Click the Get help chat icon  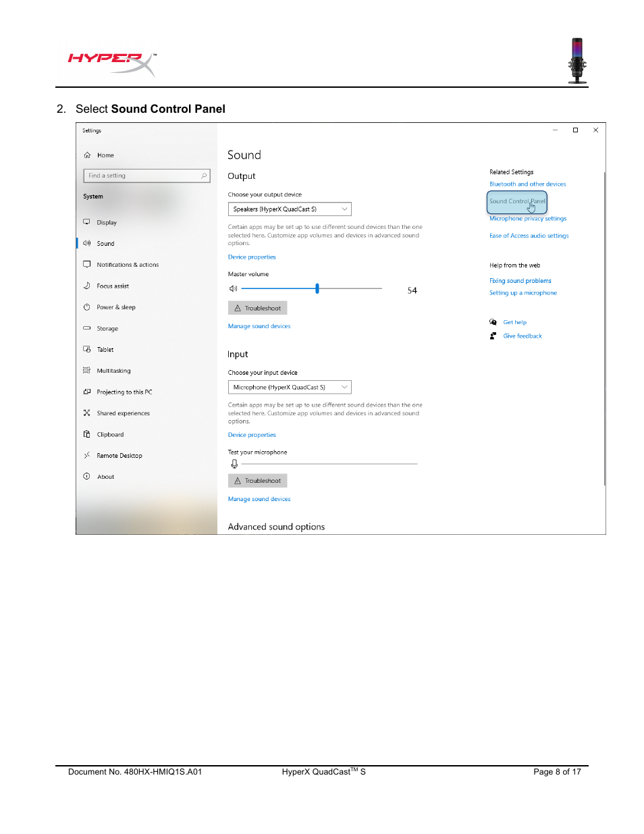pos(493,322)
